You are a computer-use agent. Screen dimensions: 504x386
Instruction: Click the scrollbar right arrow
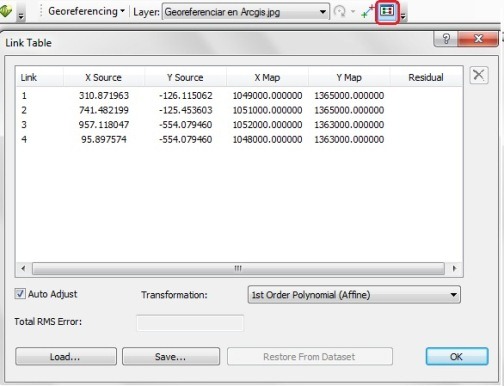coord(454,268)
